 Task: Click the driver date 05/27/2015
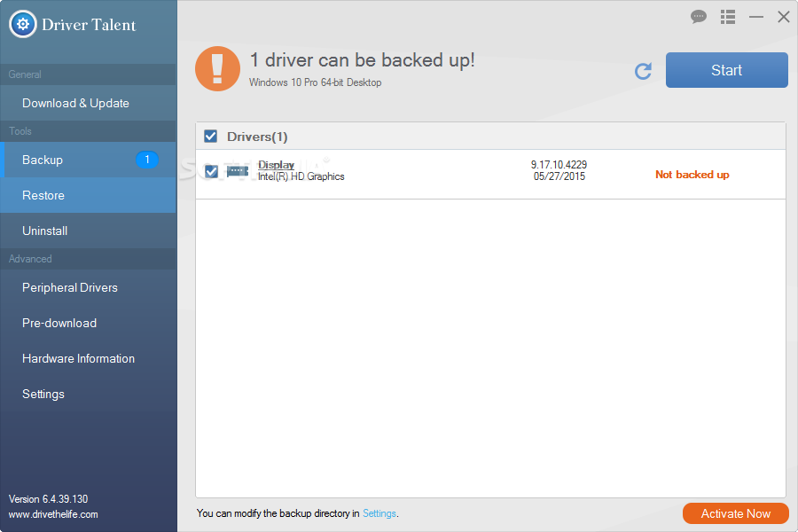coord(559,176)
